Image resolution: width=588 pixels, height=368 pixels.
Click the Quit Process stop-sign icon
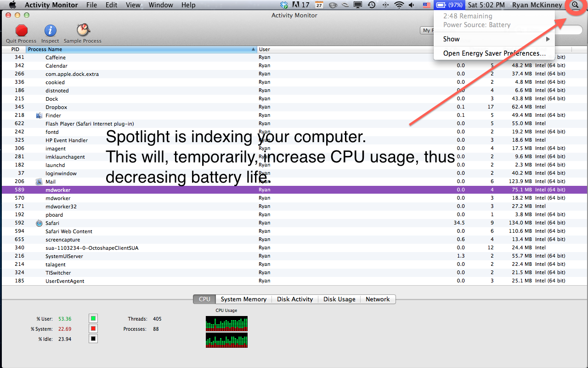tap(21, 30)
